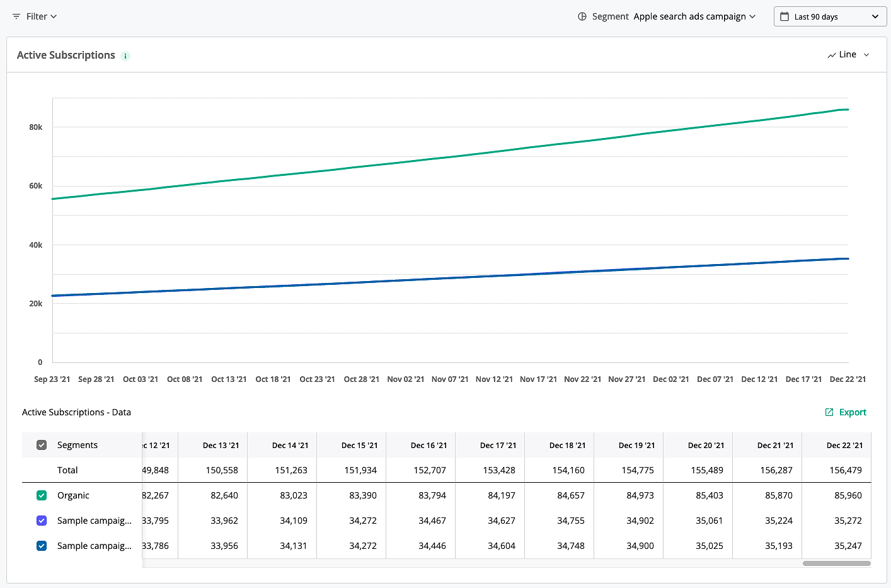
Task: Click the Export icon
Action: pyautogui.click(x=829, y=412)
